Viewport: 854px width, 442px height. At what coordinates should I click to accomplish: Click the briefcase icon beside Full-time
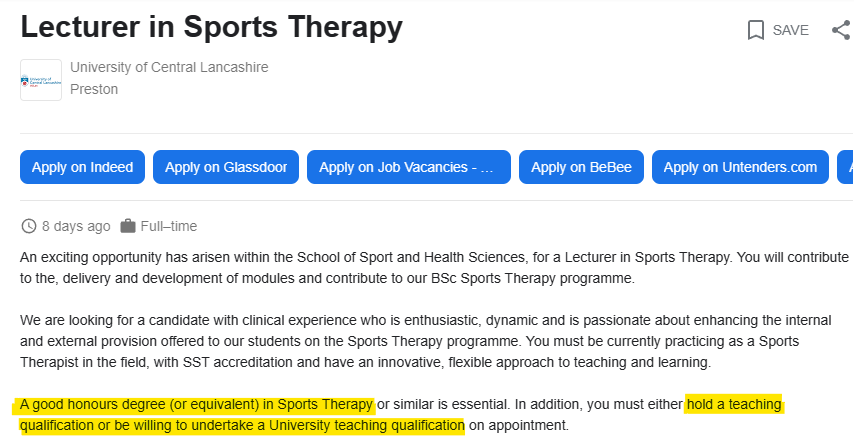(x=127, y=226)
